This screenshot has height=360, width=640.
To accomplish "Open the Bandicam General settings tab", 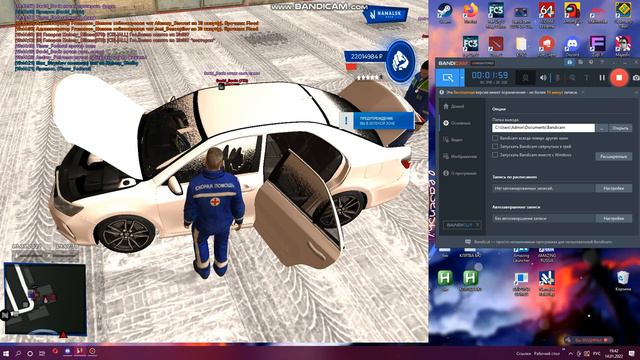I will [457, 123].
